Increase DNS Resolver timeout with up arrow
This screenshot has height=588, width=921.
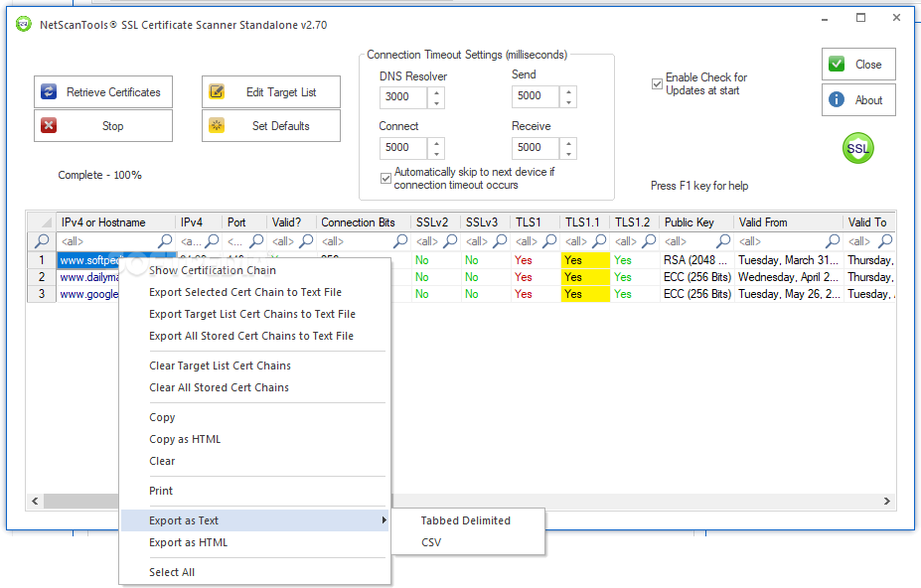tap(436, 92)
